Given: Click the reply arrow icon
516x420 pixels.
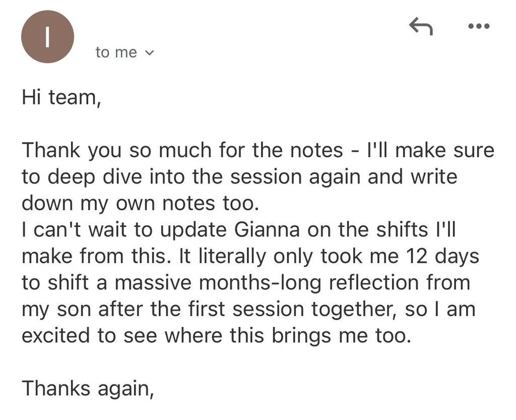Looking at the screenshot, I should (421, 26).
